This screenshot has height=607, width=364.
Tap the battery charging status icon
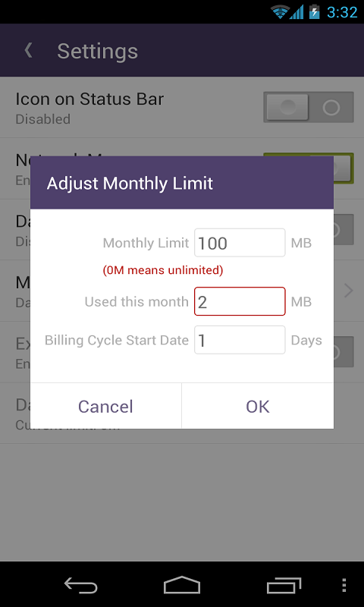click(314, 12)
